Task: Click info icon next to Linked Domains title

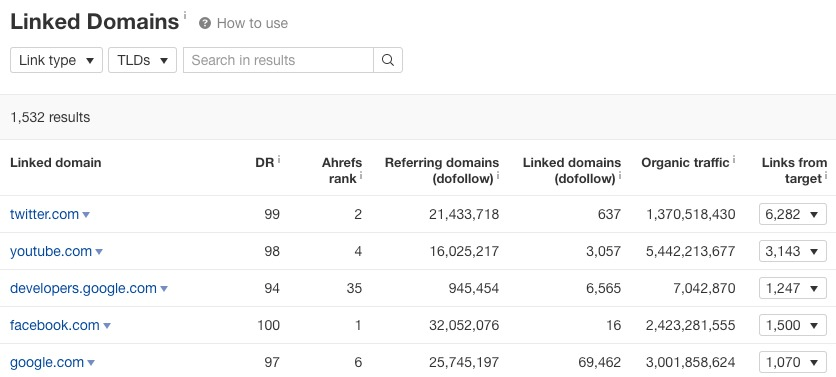Action: 185,15
